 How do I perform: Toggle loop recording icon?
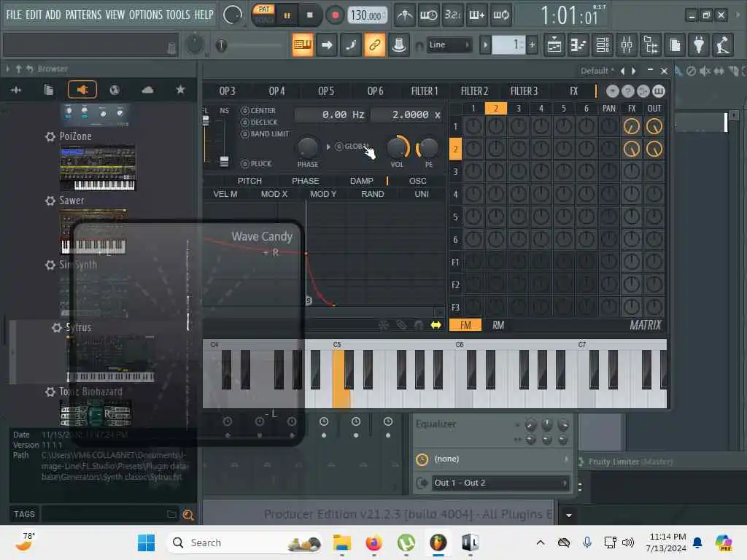500,15
